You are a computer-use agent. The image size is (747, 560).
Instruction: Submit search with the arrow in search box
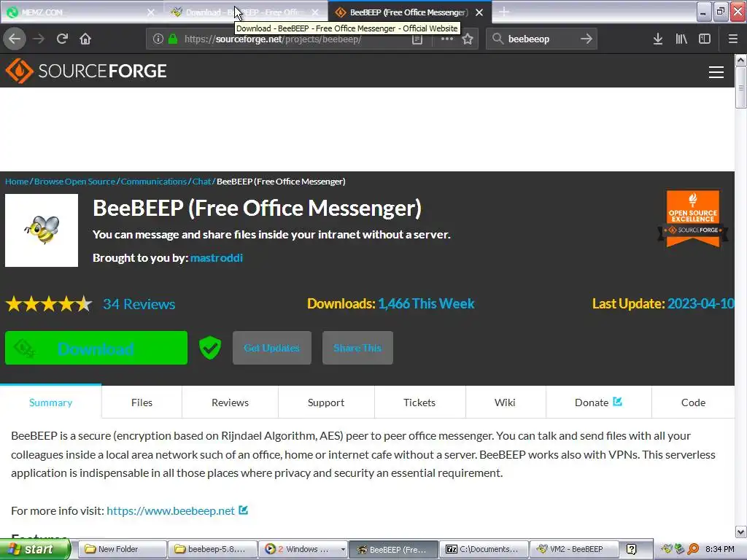tap(587, 39)
